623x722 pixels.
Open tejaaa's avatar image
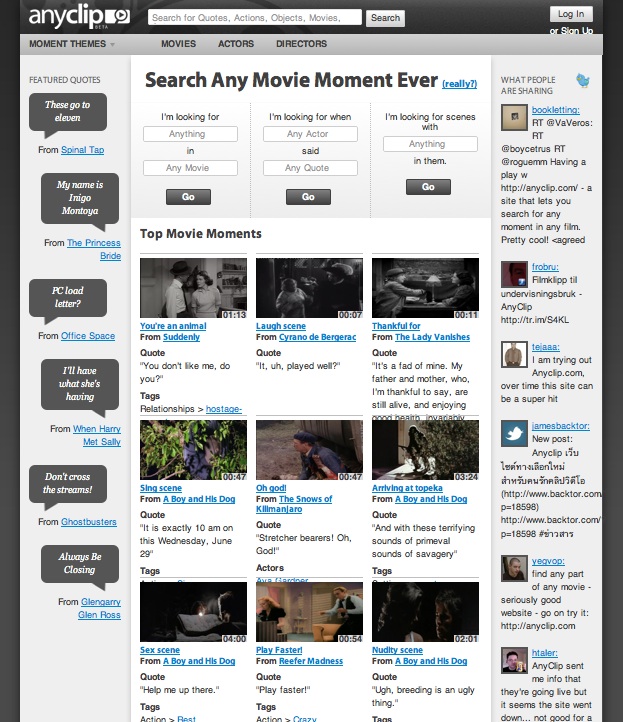514,354
